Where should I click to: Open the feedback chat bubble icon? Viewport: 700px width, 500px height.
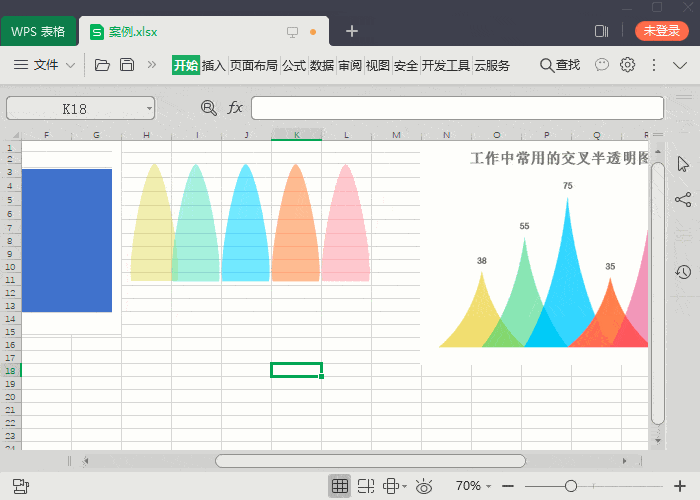click(602, 65)
